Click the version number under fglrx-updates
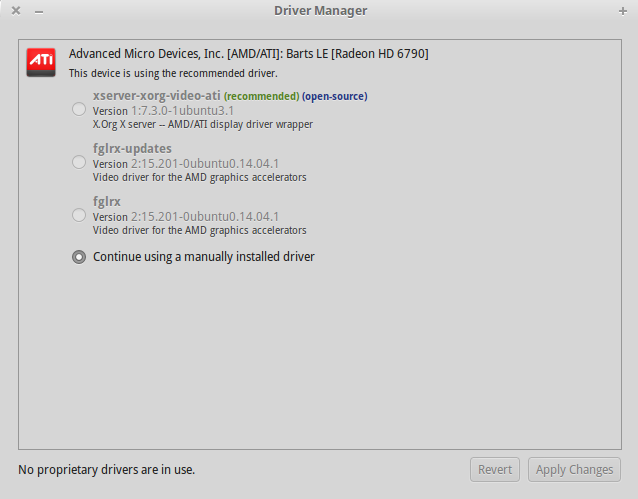The image size is (638, 499). click(205, 164)
